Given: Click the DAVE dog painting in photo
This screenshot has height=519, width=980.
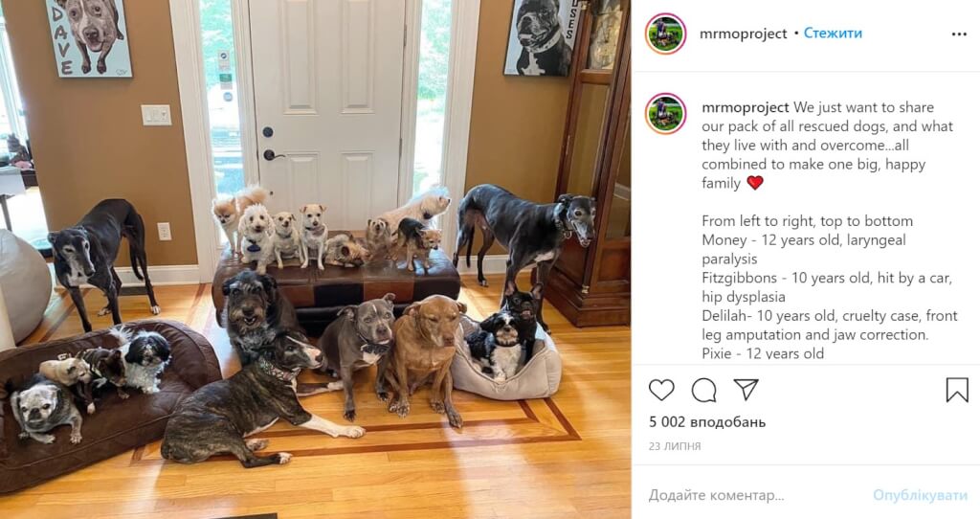Looking at the screenshot, I should point(89,37).
